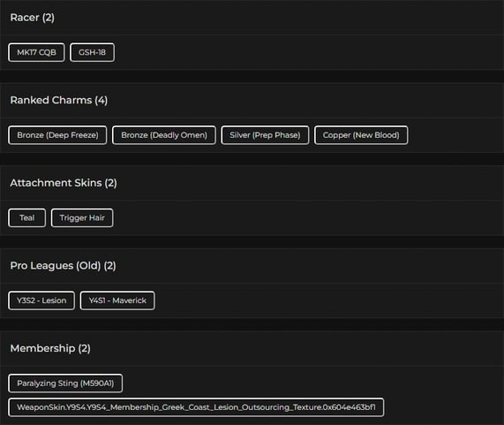Click the GSH-18 racer skin tag
The width and height of the screenshot is (504, 425).
[93, 52]
